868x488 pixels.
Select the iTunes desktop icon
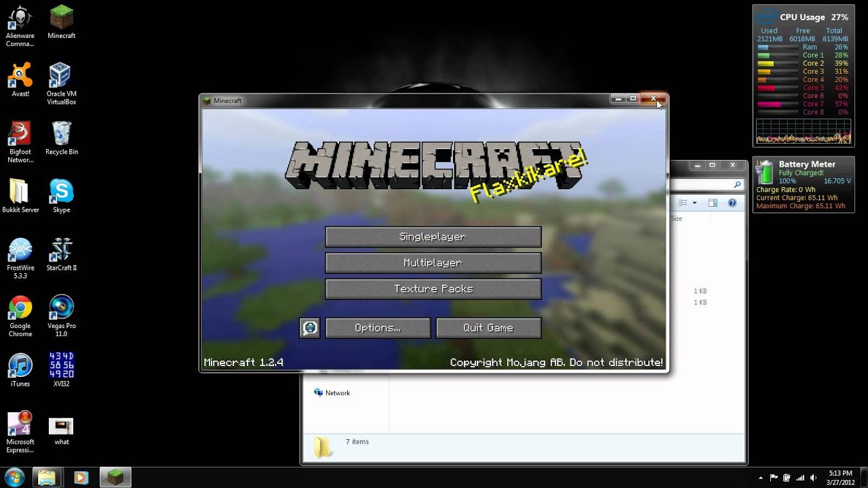tap(20, 371)
